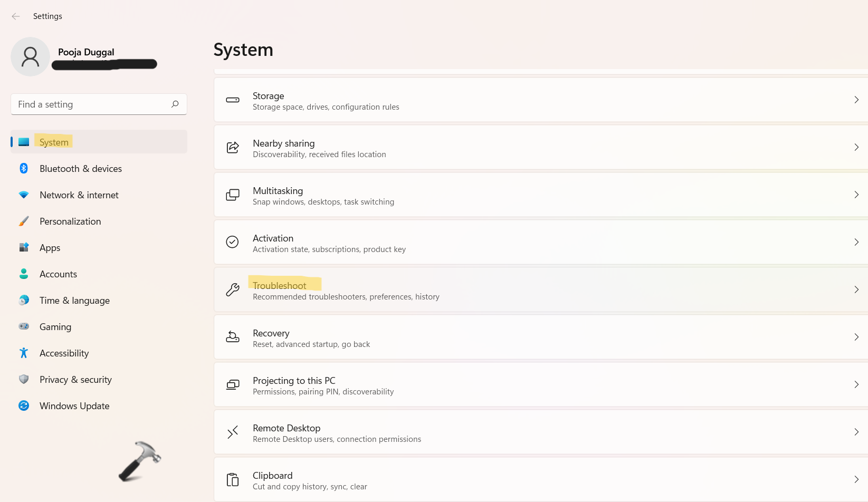
Task: Click the Remote Desktop icon
Action: [233, 432]
